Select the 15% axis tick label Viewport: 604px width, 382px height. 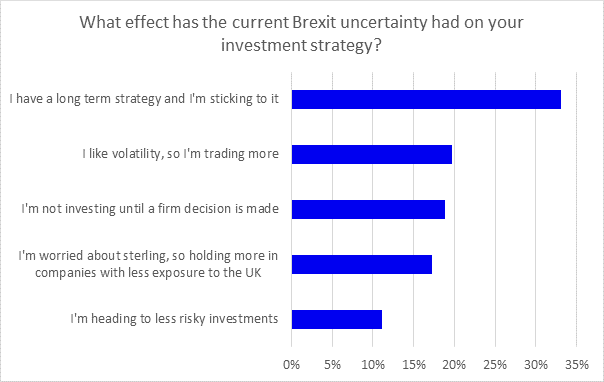coord(414,364)
